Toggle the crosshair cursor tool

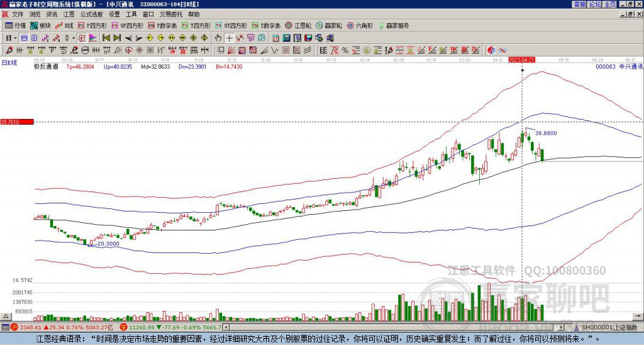click(x=229, y=38)
